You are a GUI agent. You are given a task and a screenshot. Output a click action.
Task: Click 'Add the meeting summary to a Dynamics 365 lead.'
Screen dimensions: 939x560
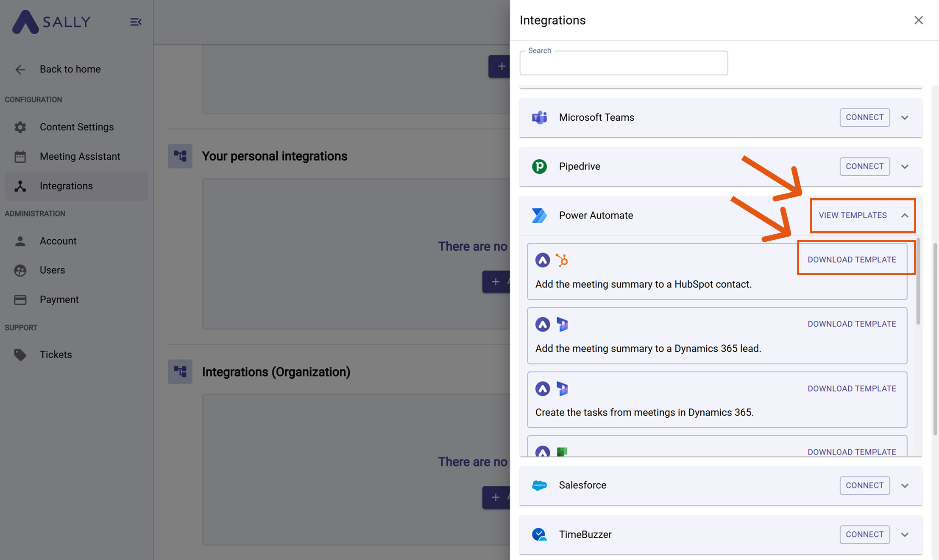[648, 349]
